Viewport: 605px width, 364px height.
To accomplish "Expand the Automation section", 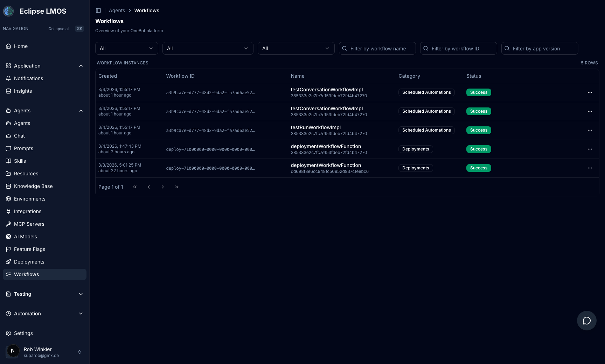I will 44,314.
